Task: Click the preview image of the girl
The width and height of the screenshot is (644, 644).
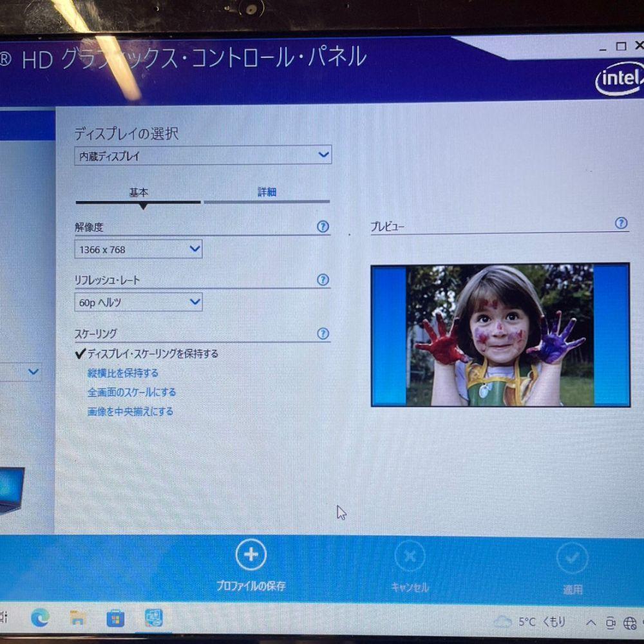Action: [500, 335]
